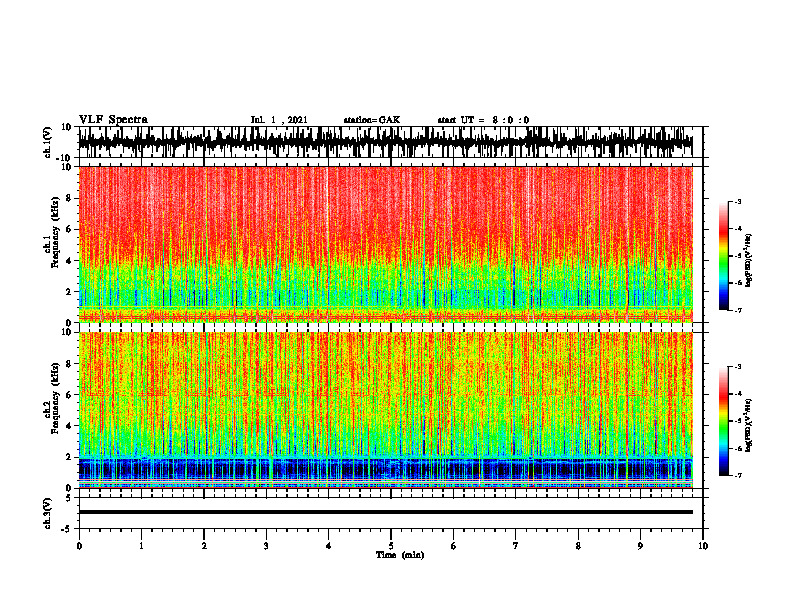The width and height of the screenshot is (792, 612).
Task: Click the "-3" label on ch.1 color scale
Action: [x=737, y=201]
